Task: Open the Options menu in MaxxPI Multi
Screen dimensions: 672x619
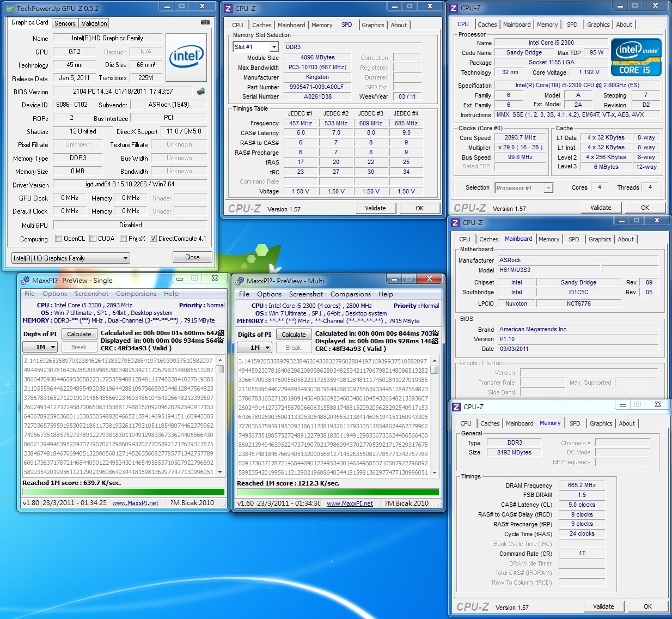Action: (269, 294)
